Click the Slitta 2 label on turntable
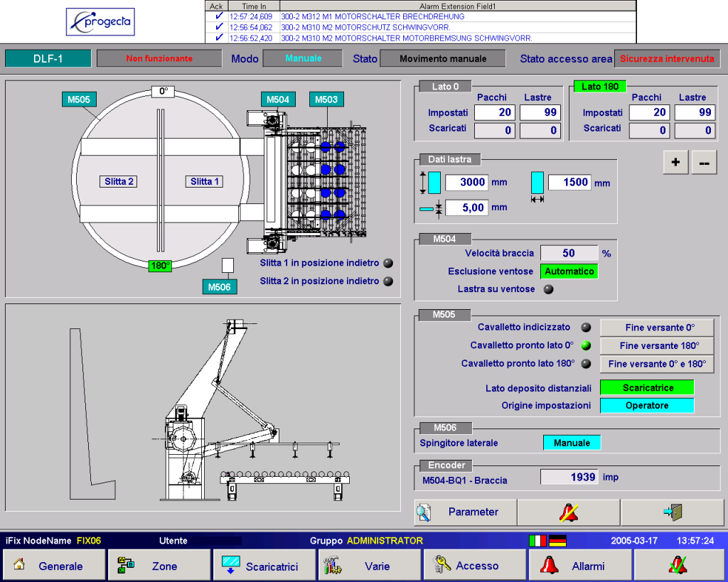 [x=119, y=181]
